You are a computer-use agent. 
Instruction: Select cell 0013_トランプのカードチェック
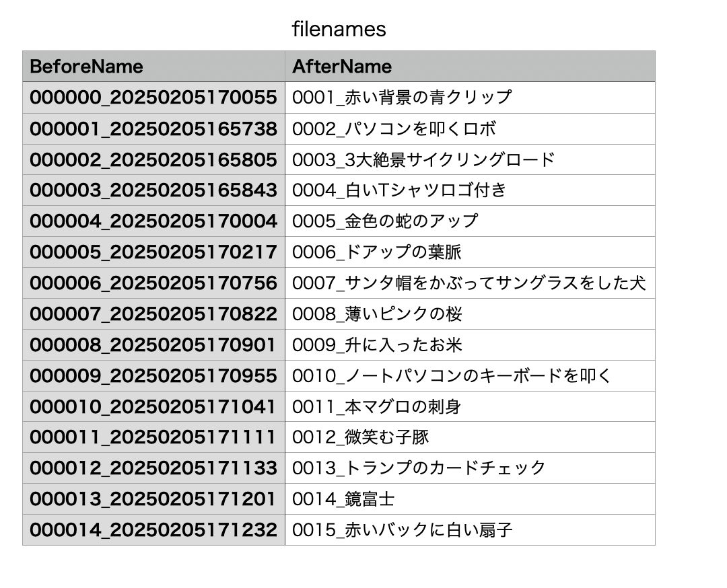click(x=470, y=468)
